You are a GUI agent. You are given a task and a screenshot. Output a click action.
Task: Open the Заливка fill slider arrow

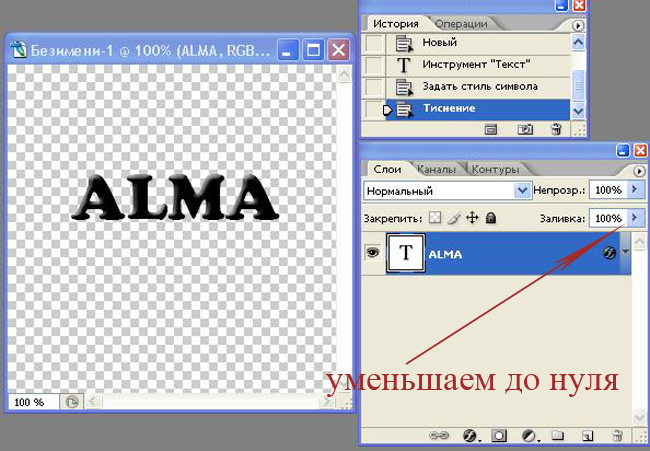637,217
